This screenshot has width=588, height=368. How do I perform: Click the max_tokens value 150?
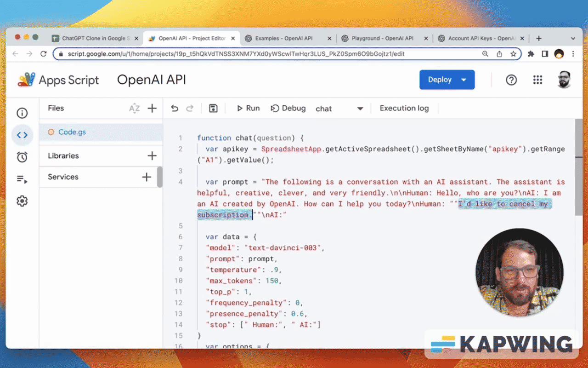pos(272,281)
